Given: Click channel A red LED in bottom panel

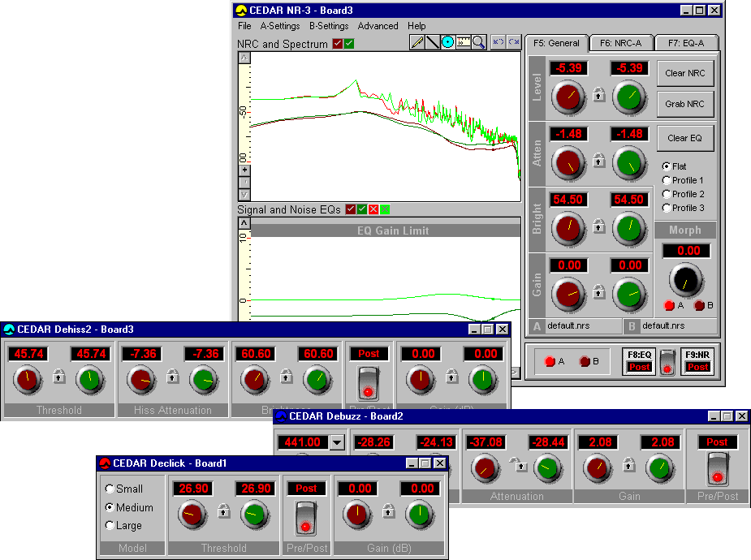Looking at the screenshot, I should coord(550,361).
